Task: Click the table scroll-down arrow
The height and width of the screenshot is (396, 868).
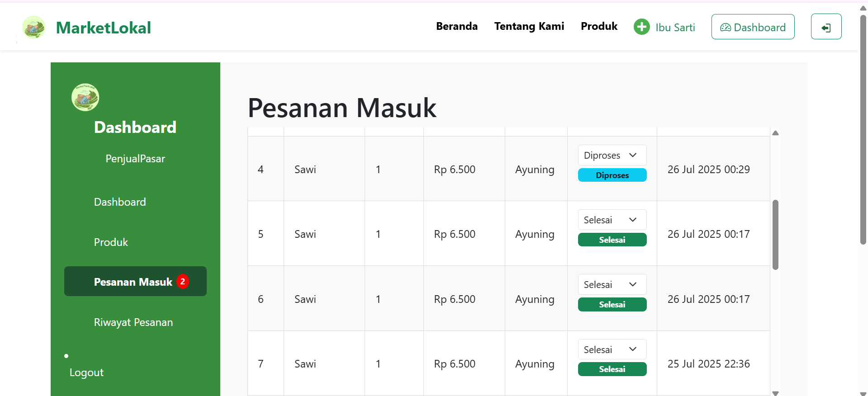Action: tap(775, 393)
